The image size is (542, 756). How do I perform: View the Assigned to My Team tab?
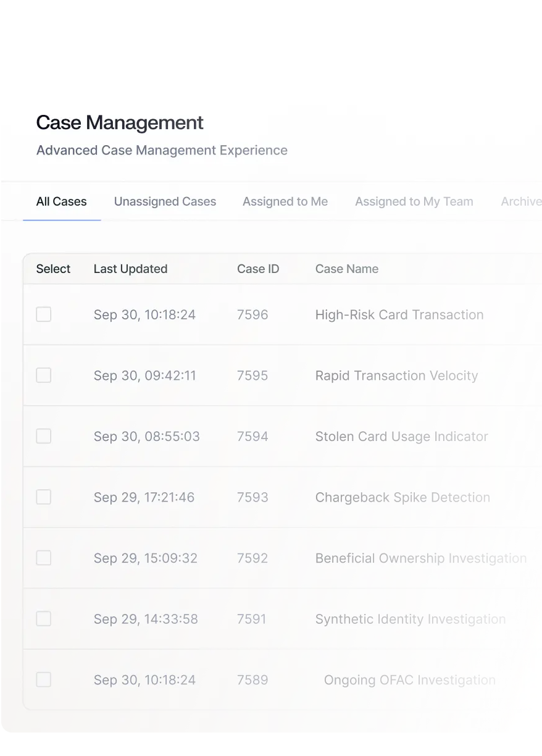click(x=414, y=201)
